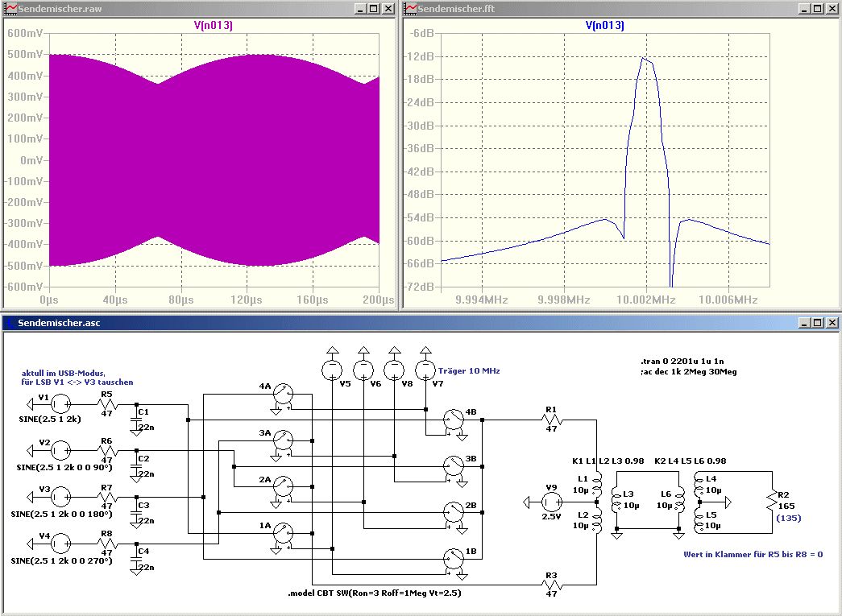Open the Sendemischer.raw window system menu icon
Image resolution: width=842 pixels, height=616 pixels.
coord(9,8)
